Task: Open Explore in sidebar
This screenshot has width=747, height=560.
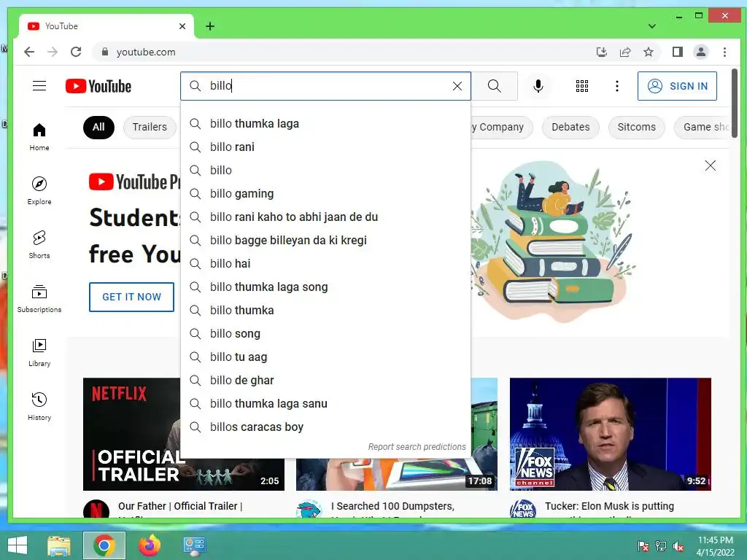Action: tap(39, 190)
